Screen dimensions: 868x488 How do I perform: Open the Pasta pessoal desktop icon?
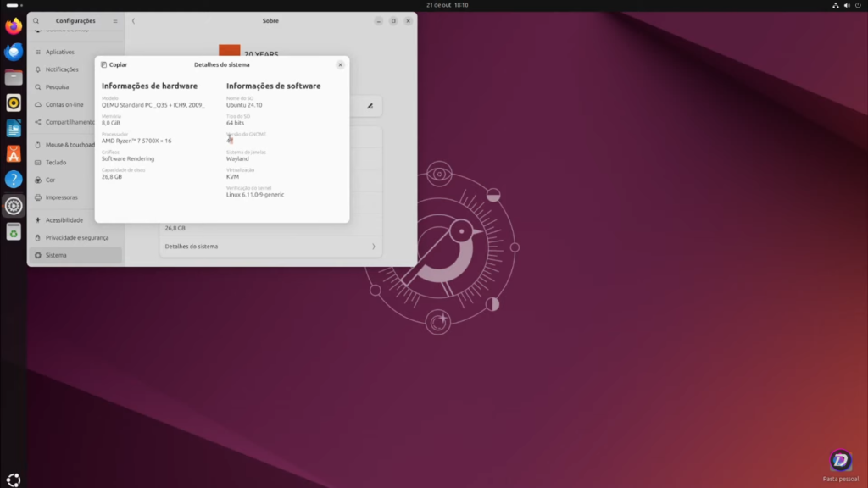(840, 465)
